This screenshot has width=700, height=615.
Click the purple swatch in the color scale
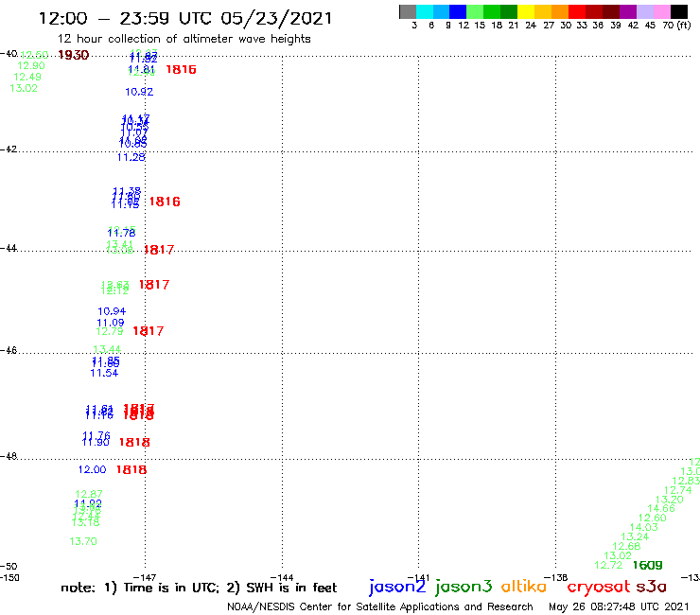coord(628,11)
